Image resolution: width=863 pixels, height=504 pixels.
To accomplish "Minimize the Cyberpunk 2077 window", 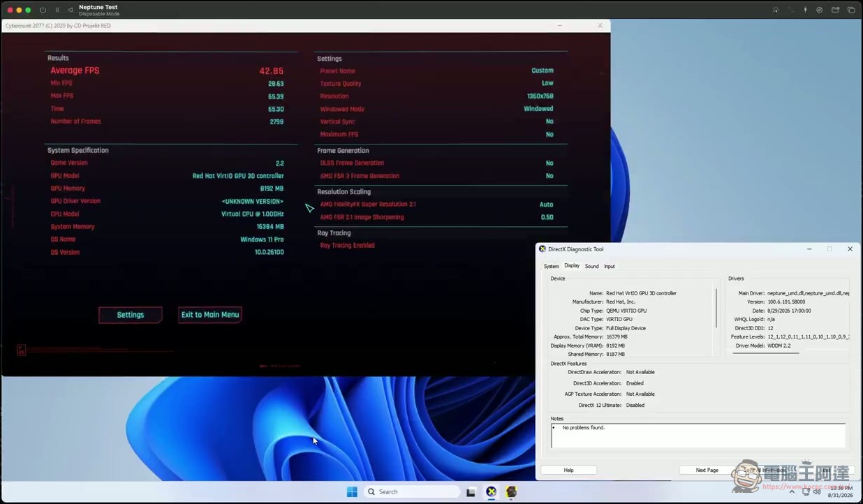I will pyautogui.click(x=559, y=26).
